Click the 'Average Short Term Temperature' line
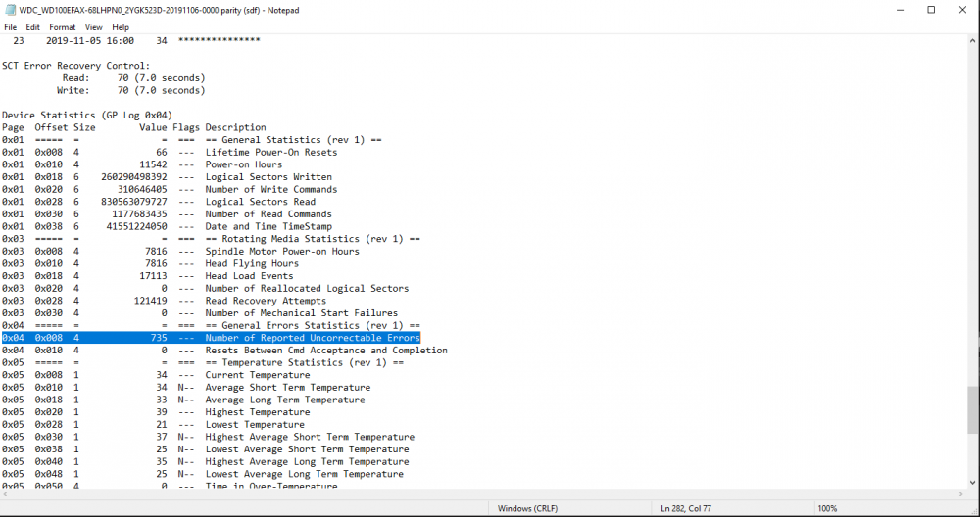980x517 pixels. 186,387
